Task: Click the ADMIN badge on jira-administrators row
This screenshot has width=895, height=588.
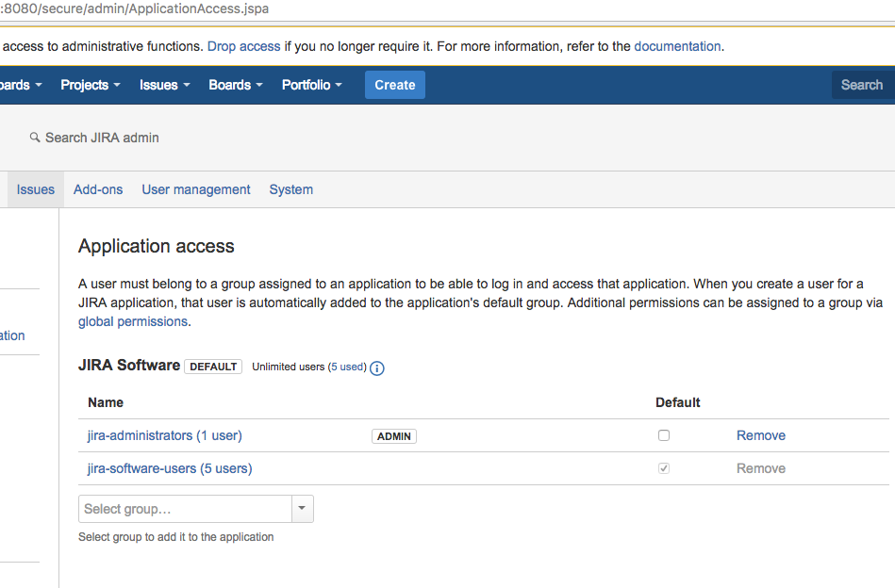Action: click(x=394, y=436)
